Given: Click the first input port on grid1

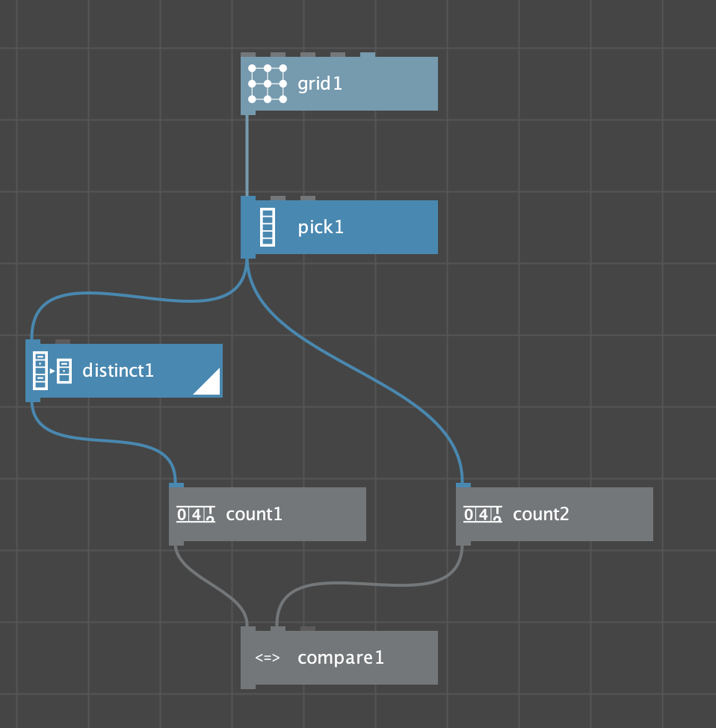Looking at the screenshot, I should 248,55.
